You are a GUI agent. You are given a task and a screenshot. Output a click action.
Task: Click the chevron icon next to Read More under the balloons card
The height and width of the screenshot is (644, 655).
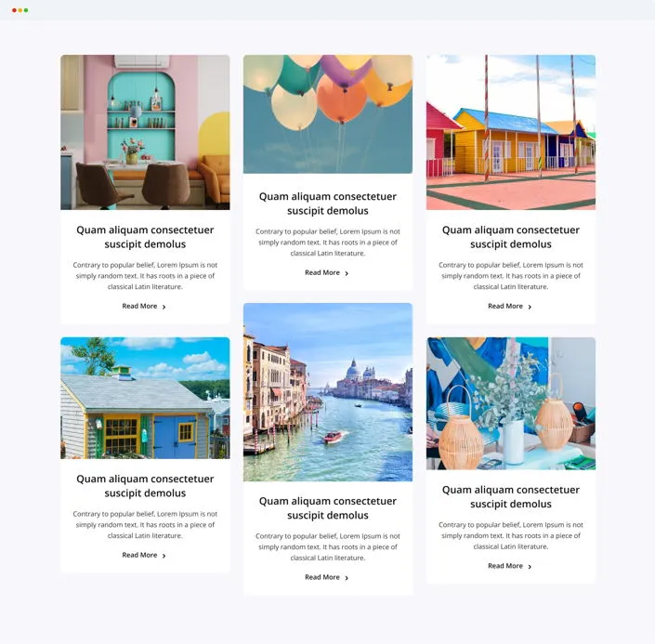coord(347,273)
